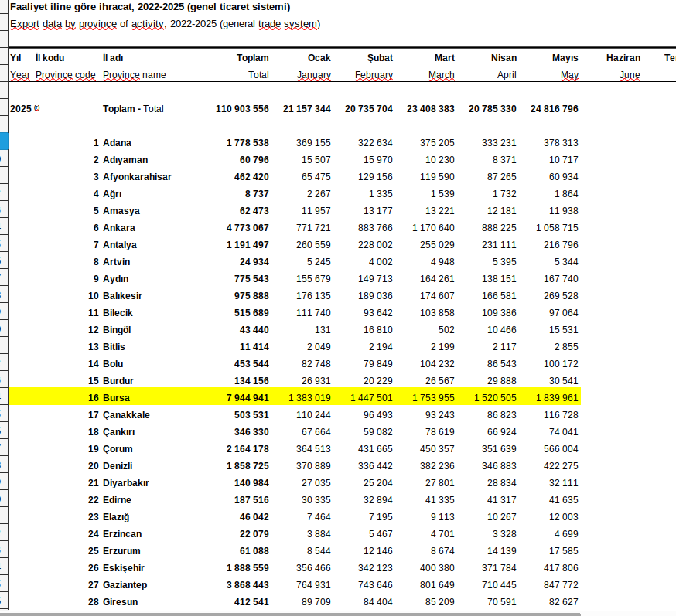Click Bursa's May value 1 839 961
The width and height of the screenshot is (676, 616).
click(x=556, y=398)
